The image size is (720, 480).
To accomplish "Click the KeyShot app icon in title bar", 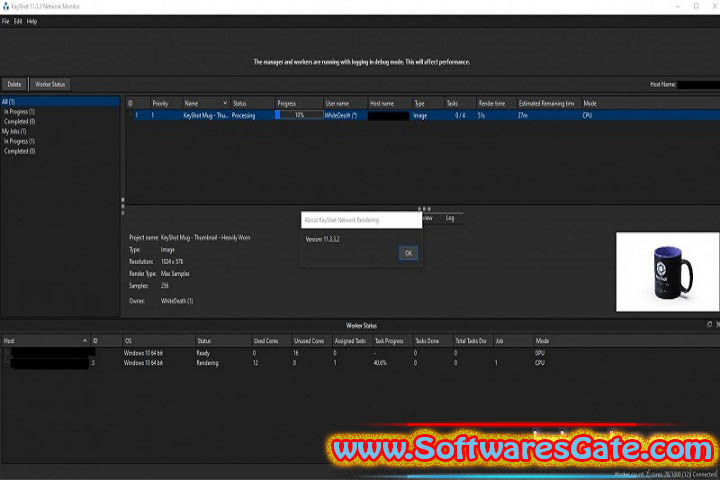I will point(6,6).
